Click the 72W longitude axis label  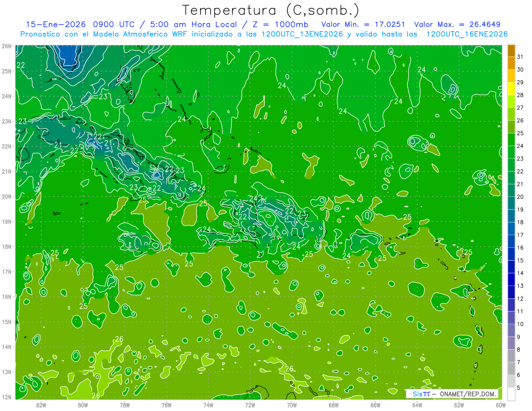pos(250,405)
